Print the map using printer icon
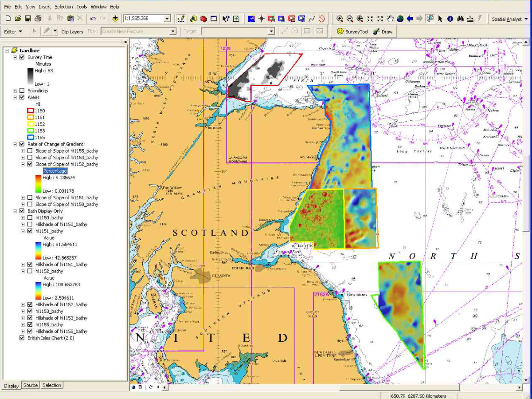 pyautogui.click(x=38, y=19)
